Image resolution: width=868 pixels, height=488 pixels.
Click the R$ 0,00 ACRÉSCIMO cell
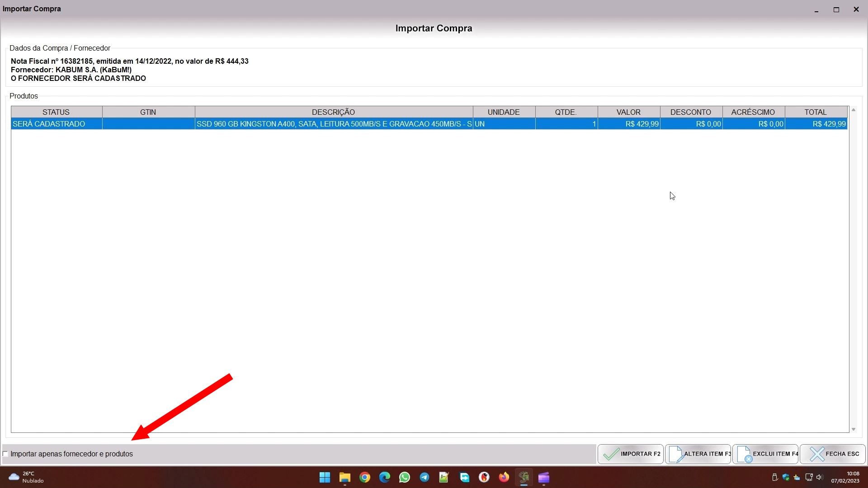click(x=754, y=124)
